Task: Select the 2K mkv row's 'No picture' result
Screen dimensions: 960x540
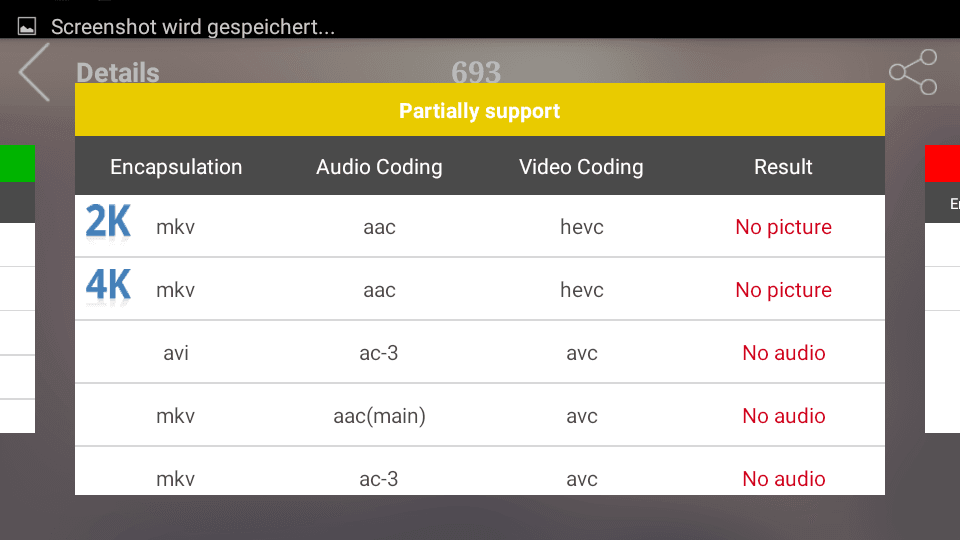Action: 783,227
